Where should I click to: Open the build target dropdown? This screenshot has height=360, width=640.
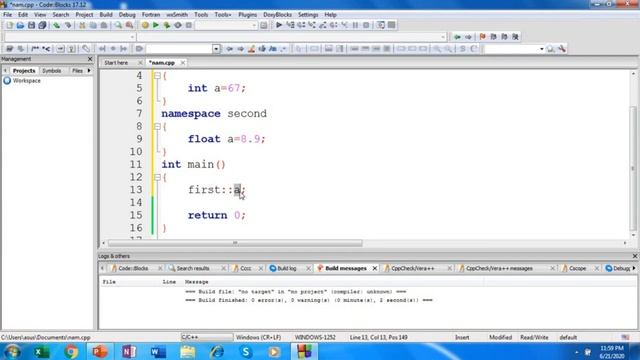tap(254, 25)
